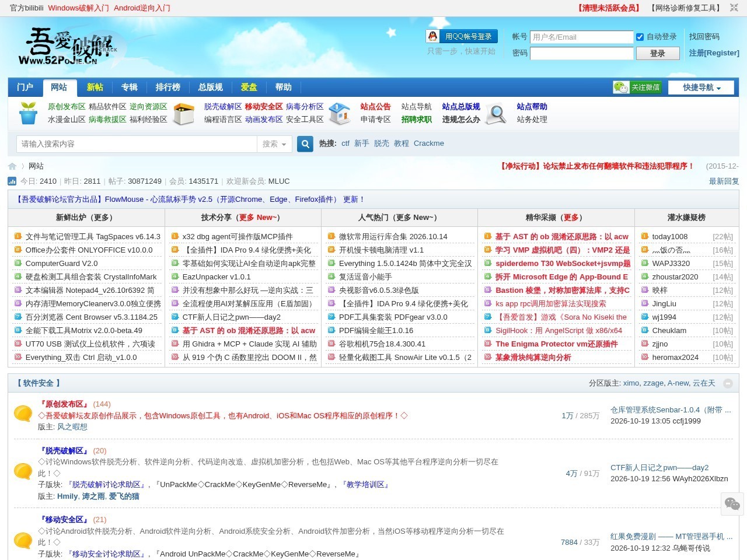747x560 pixels.
Task: Open the 帮助 navigation tab
Action: 284,87
